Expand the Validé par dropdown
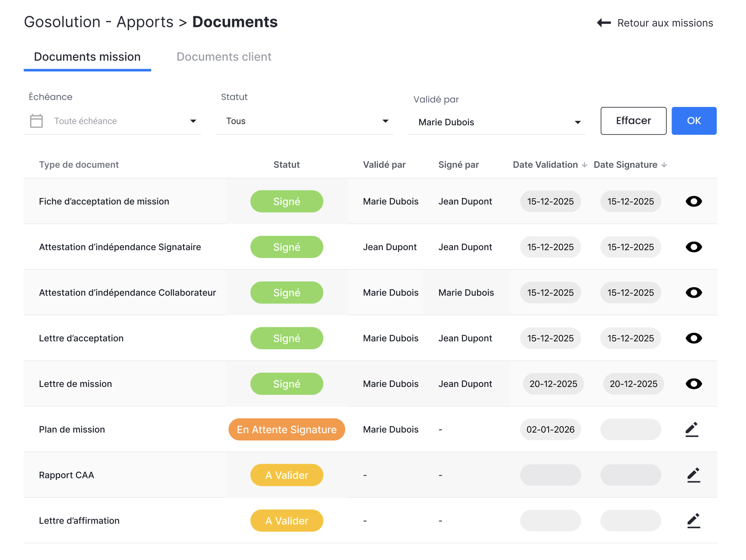Viewport: 746px width, 560px height. point(578,122)
